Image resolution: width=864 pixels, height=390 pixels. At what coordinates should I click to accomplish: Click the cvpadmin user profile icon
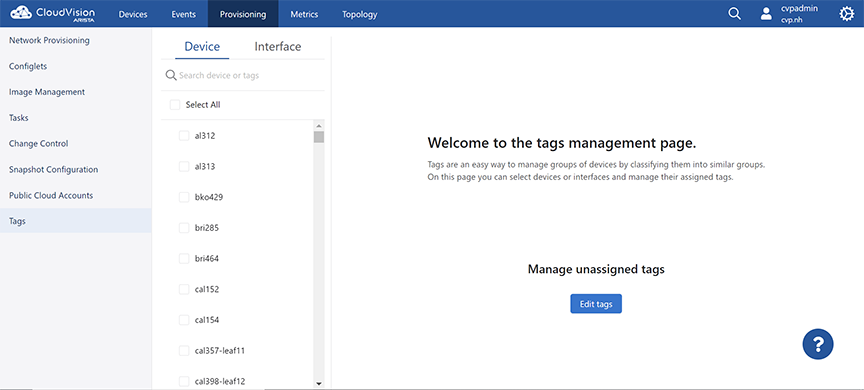tap(766, 14)
